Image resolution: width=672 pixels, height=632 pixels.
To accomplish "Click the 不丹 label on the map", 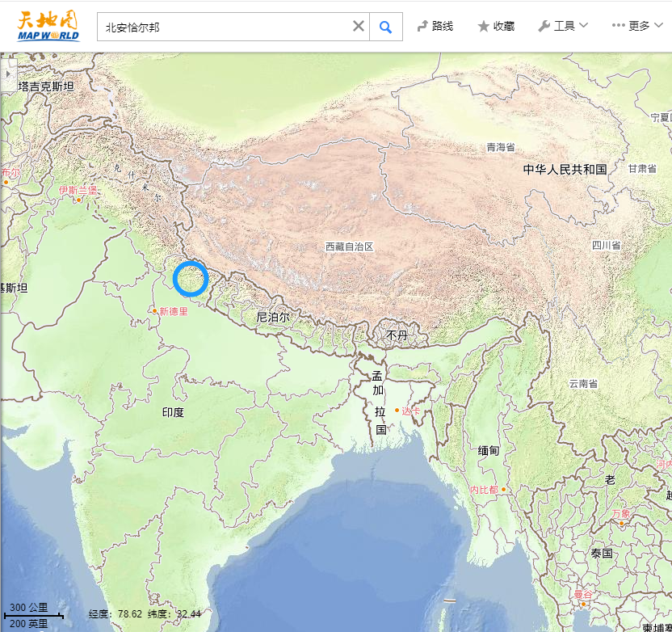I will coord(397,335).
